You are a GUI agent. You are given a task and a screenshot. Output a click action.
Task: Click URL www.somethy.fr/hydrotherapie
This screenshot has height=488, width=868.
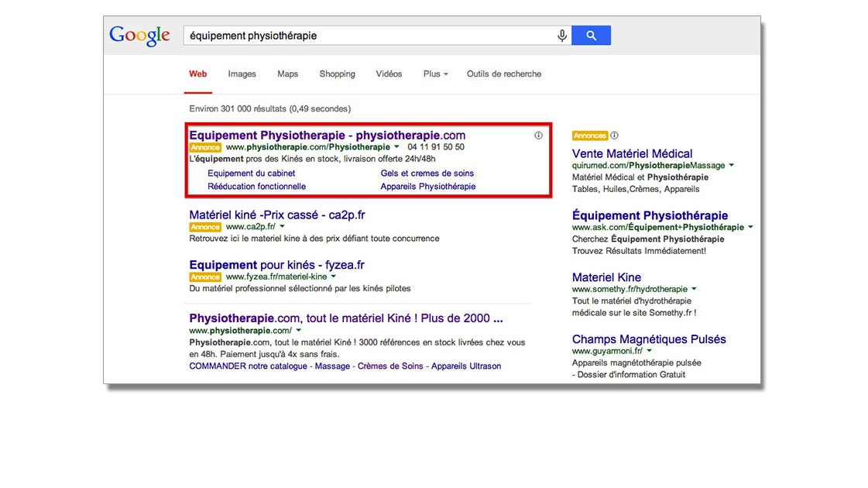pyautogui.click(x=630, y=289)
